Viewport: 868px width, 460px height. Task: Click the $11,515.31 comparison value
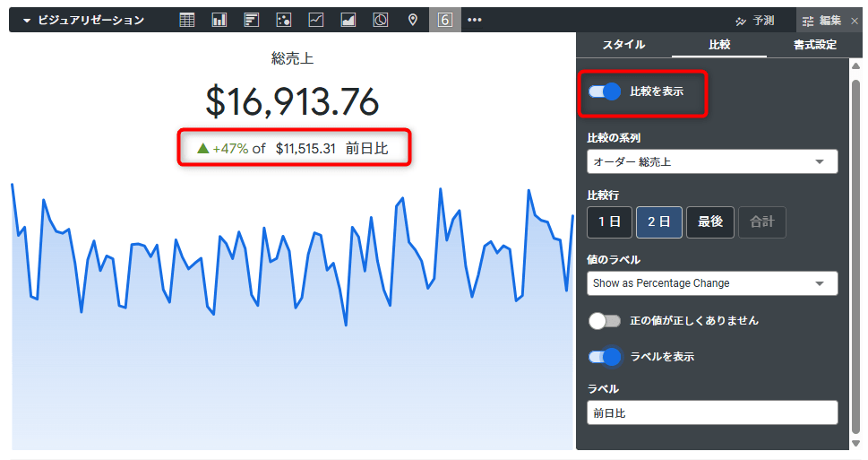click(305, 149)
